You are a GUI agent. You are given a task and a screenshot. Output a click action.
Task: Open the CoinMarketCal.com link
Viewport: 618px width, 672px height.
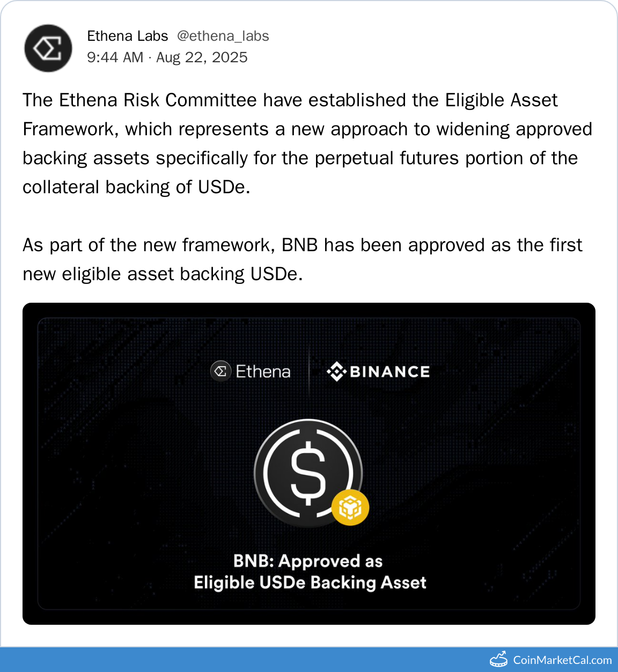point(562,660)
